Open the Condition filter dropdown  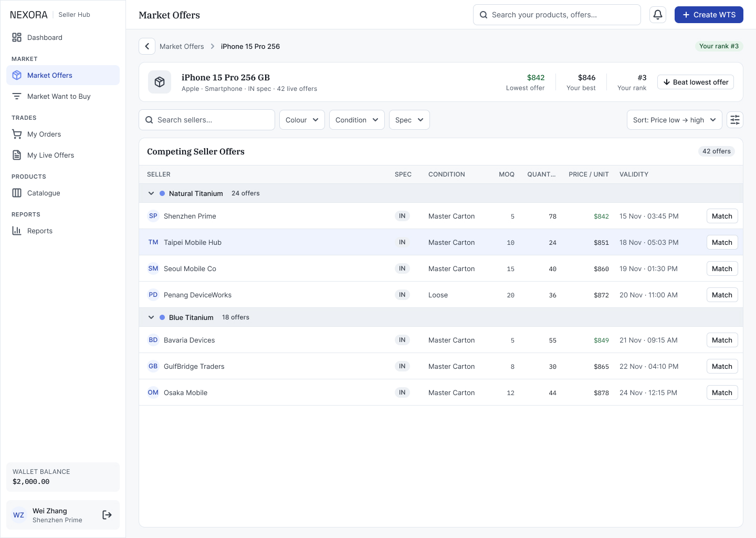(x=357, y=120)
